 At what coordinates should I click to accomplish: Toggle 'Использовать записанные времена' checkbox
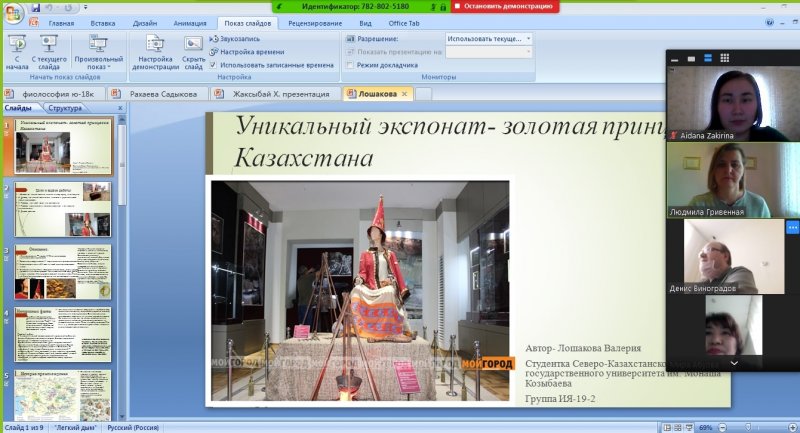(213, 65)
